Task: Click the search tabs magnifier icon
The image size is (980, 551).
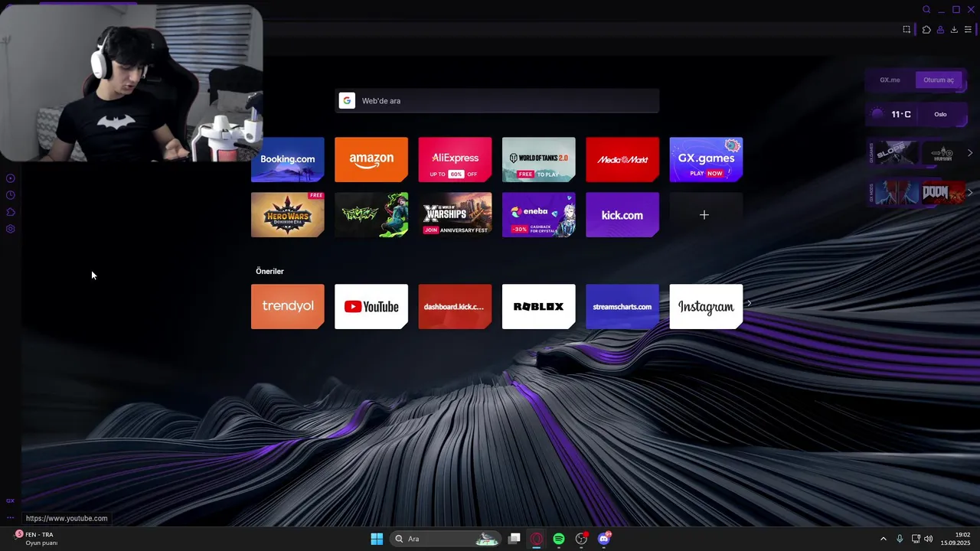Action: (926, 9)
